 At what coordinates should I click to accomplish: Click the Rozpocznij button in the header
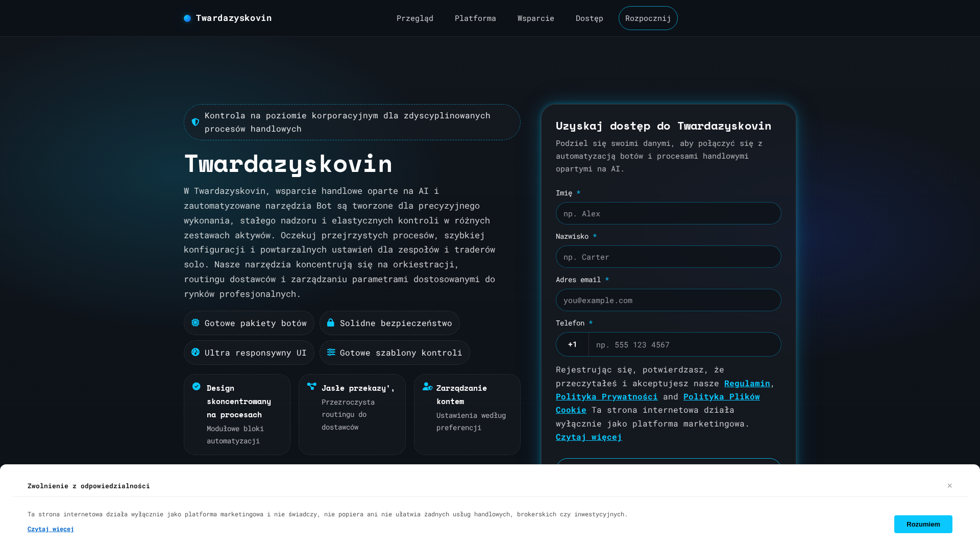click(x=648, y=18)
